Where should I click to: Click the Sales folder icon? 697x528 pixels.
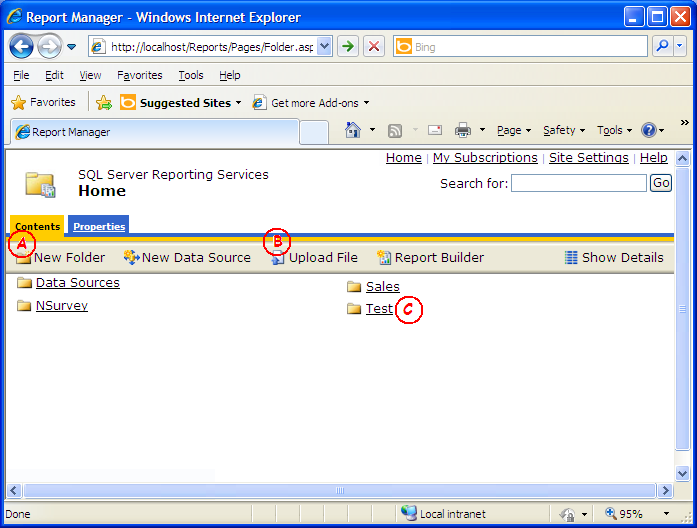[x=354, y=287]
